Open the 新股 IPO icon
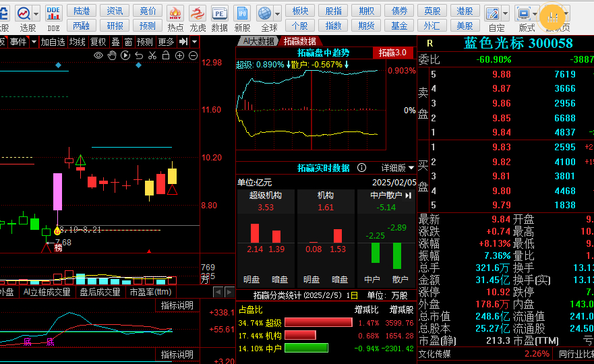594x364 pixels. tap(242, 13)
